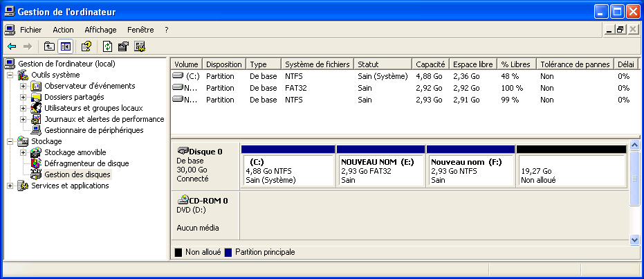644x279 pixels.
Task: Open the Properties toolbar icon
Action: click(86, 46)
